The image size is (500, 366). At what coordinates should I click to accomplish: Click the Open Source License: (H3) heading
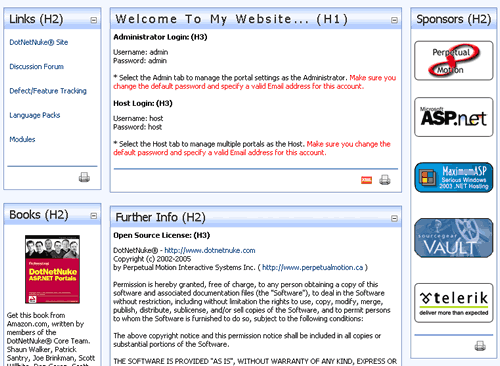162,235
